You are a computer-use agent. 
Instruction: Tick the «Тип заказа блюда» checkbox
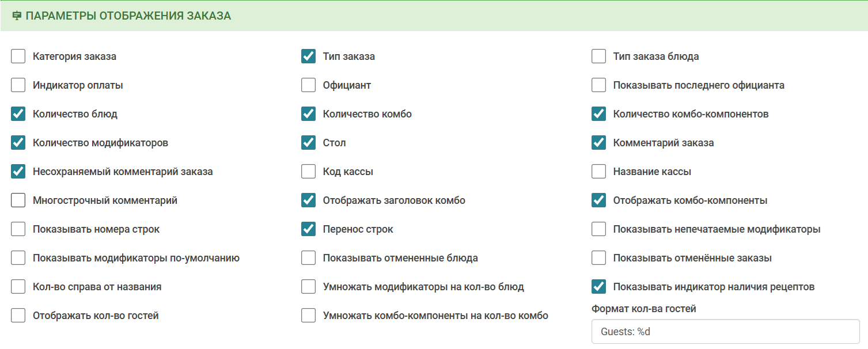coord(599,56)
